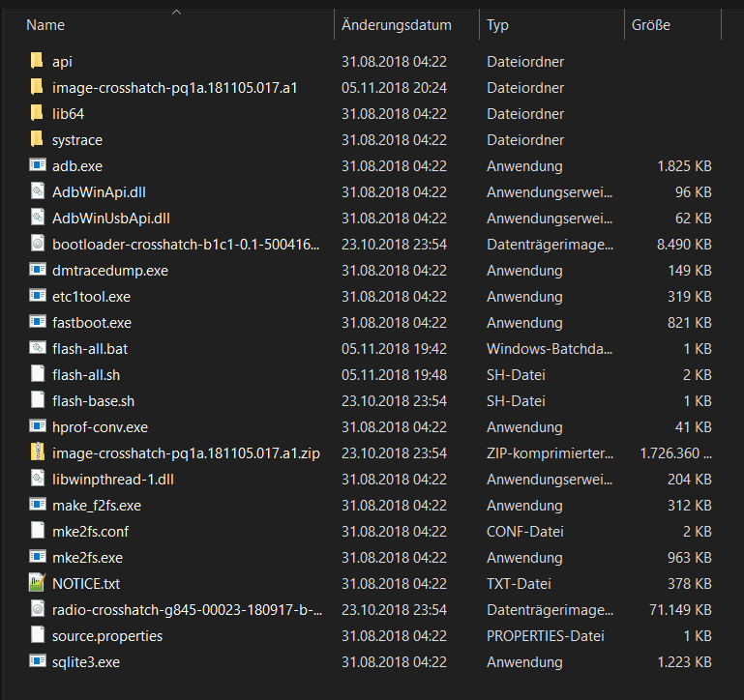The width and height of the screenshot is (744, 700).
Task: Click the flash-all.bat batch file icon
Action: pyautogui.click(x=38, y=348)
